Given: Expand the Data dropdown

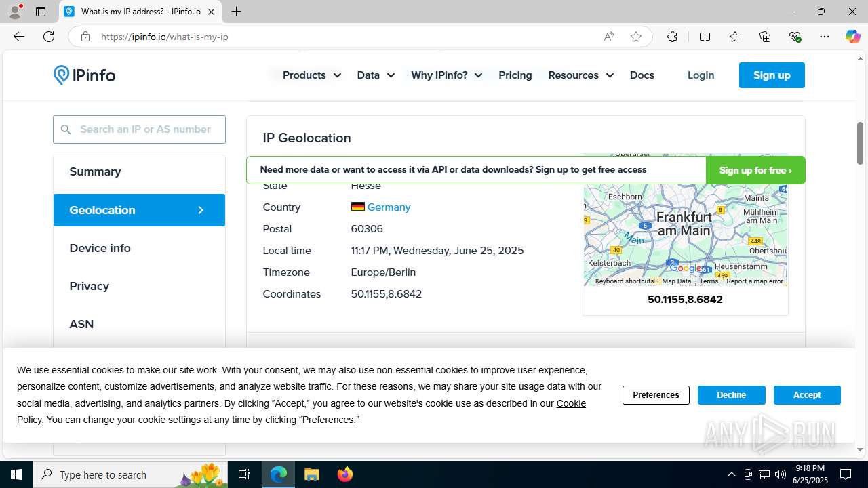Looking at the screenshot, I should 376,75.
